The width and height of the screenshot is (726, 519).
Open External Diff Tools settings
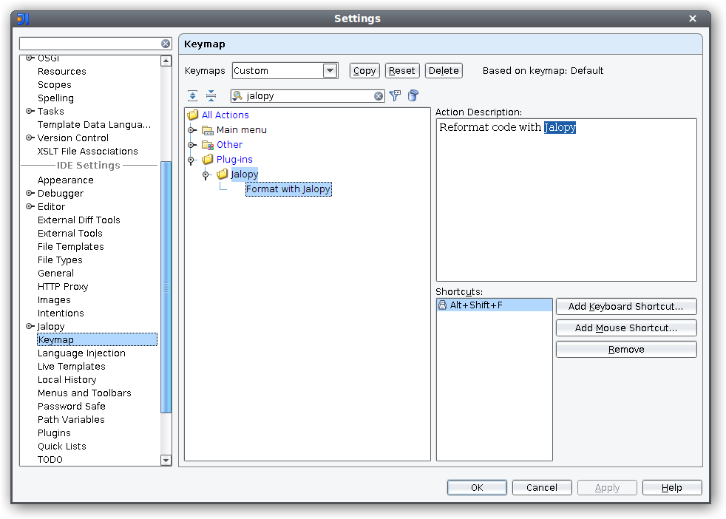pos(79,220)
